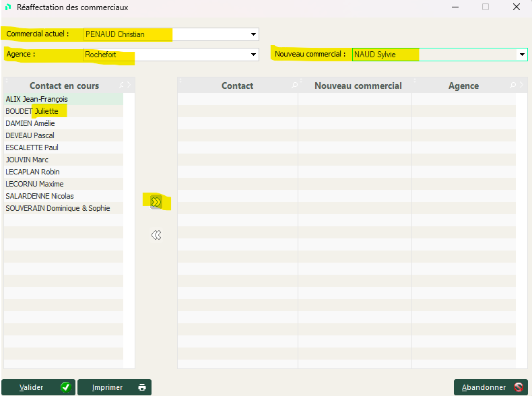Open Nouveau commercial dropdown arrow
This screenshot has width=532, height=396.
pos(522,55)
